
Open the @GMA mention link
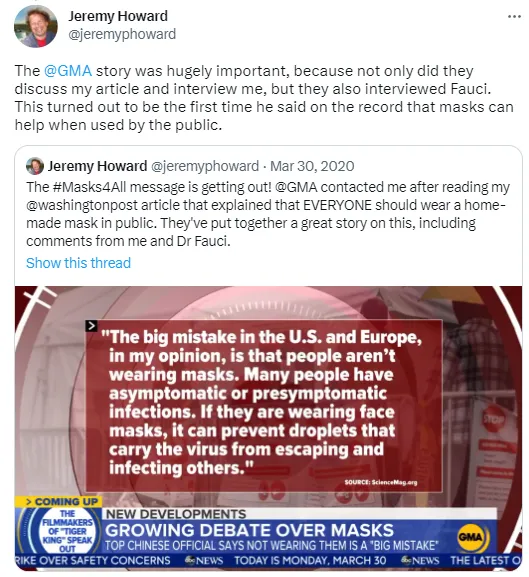point(68,71)
